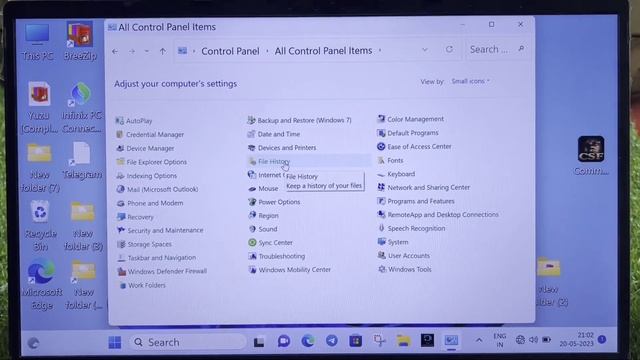Select the This PC desktop icon
This screenshot has width=640, height=360.
coord(37,42)
